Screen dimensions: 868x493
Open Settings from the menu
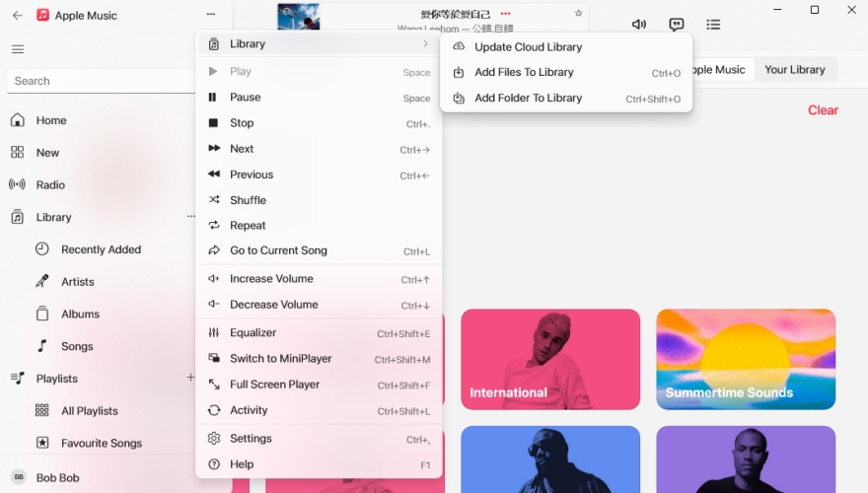click(319, 439)
